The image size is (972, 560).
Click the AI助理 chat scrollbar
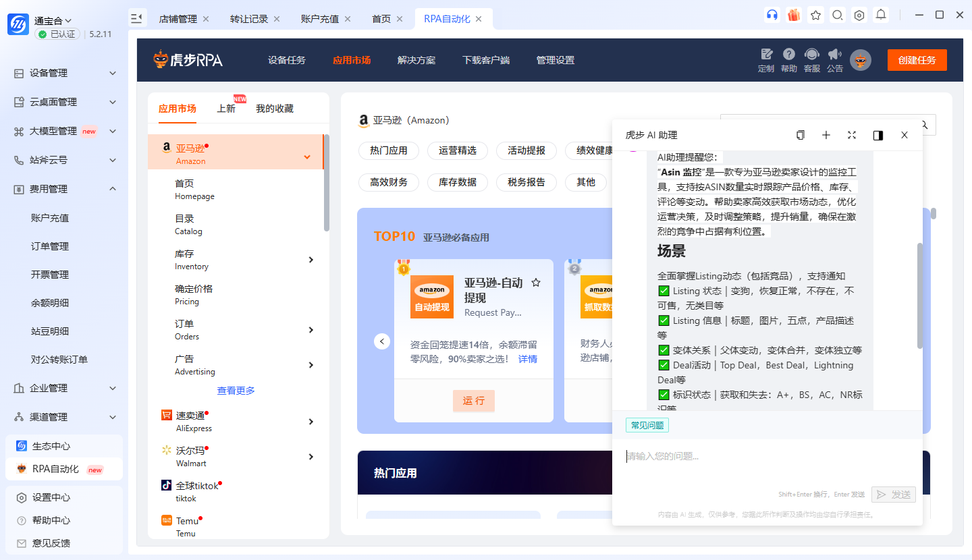click(x=919, y=296)
